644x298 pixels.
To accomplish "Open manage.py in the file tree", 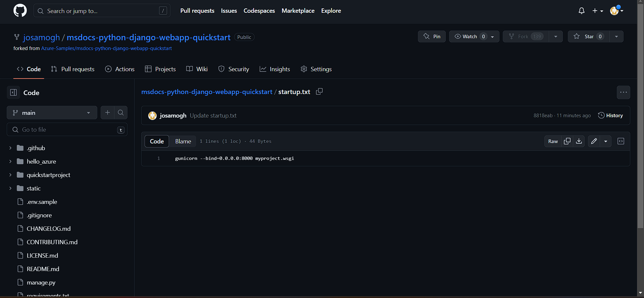I will point(41,282).
